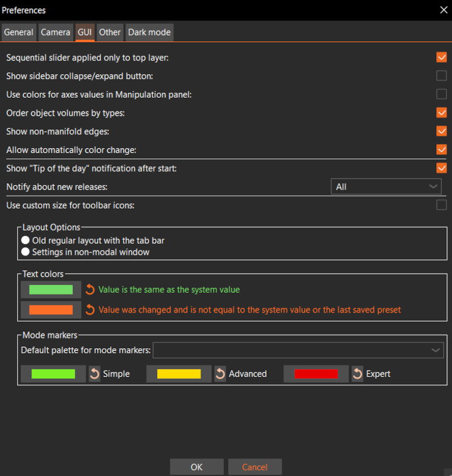Enable custom size for toolbar icons
The height and width of the screenshot is (476, 452).
point(441,205)
